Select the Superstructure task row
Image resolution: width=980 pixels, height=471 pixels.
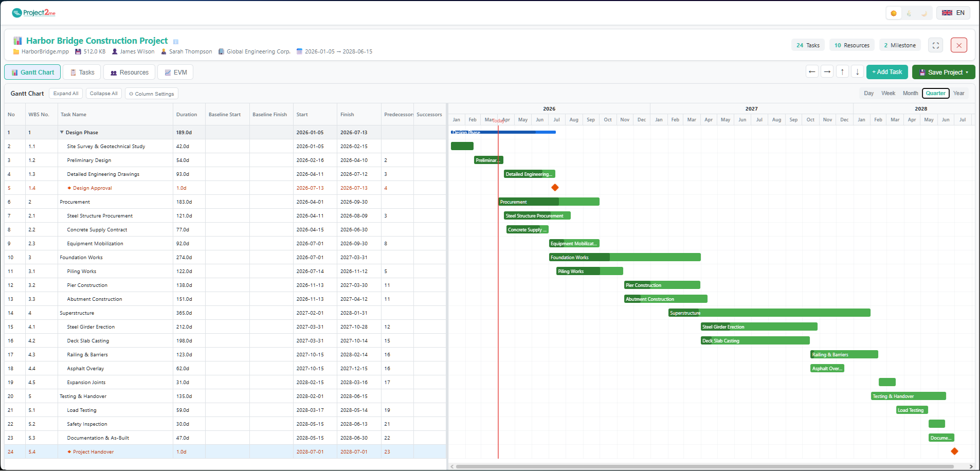click(x=225, y=313)
